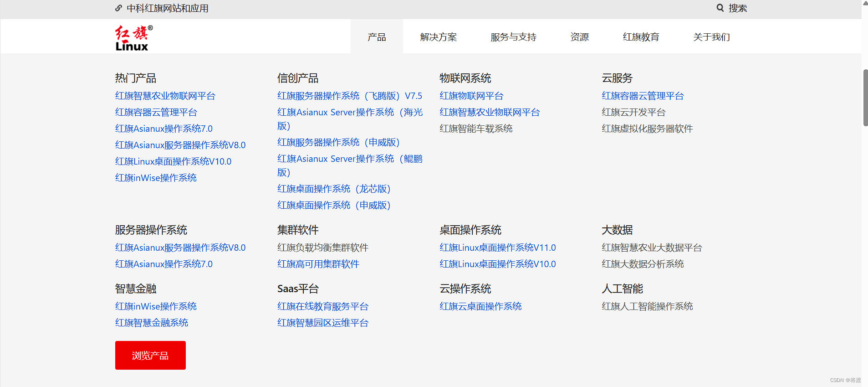Open 红旗智慧农业物联网平台 under 热门产品

[x=165, y=96]
